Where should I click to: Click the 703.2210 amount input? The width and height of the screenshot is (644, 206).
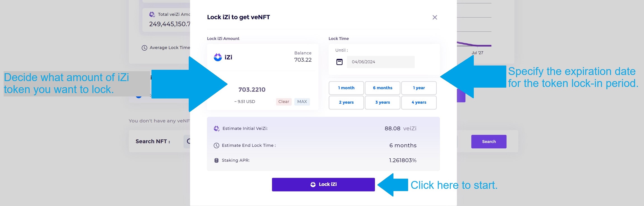click(252, 90)
